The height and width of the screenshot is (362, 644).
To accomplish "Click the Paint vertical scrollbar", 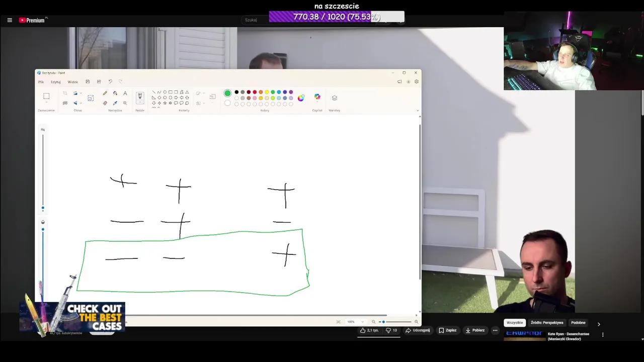I will [x=420, y=201].
